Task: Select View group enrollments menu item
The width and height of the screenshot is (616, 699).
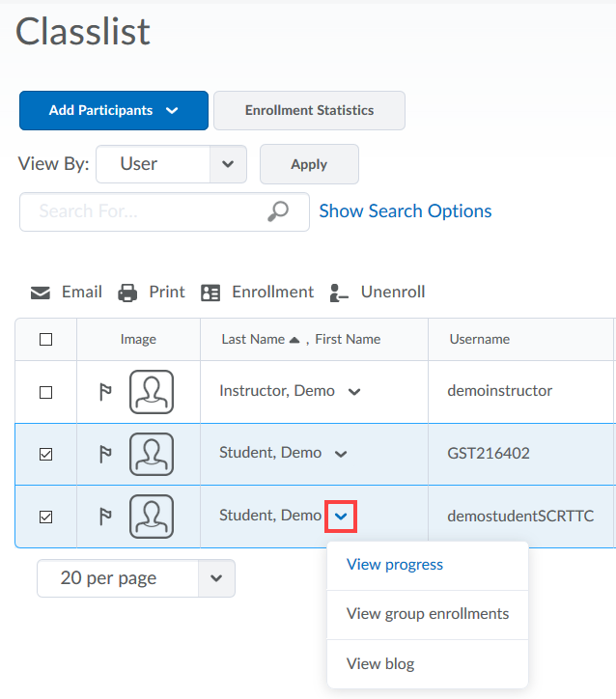Action: [427, 614]
